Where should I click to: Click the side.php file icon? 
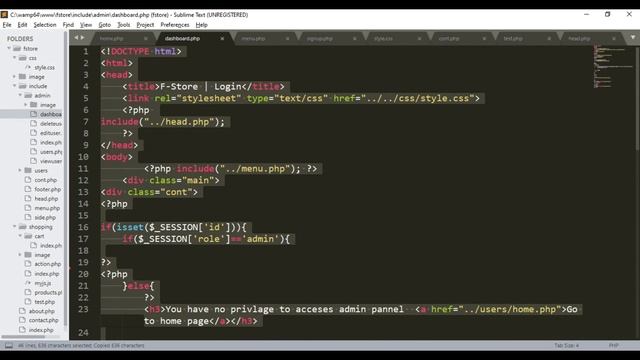coord(28,217)
